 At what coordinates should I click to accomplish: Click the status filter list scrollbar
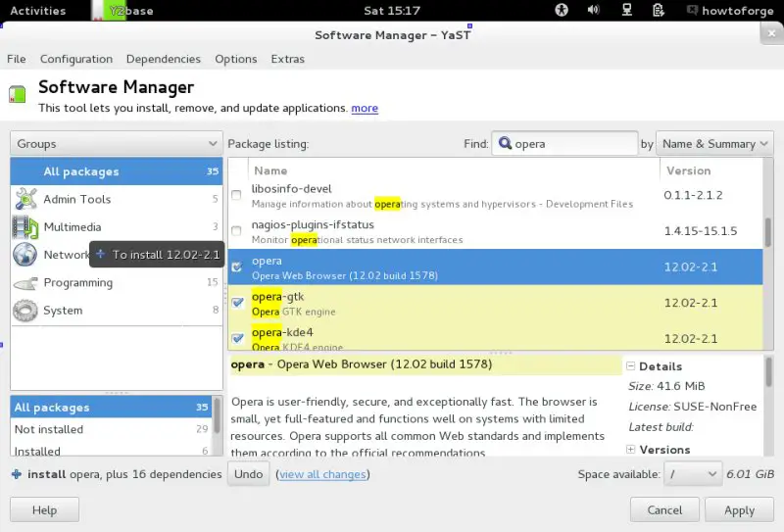click(217, 415)
